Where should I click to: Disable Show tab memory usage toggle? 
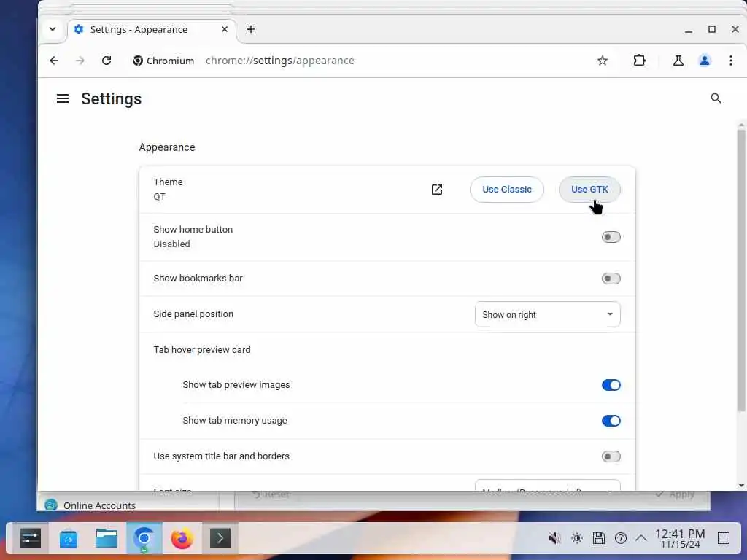click(611, 421)
